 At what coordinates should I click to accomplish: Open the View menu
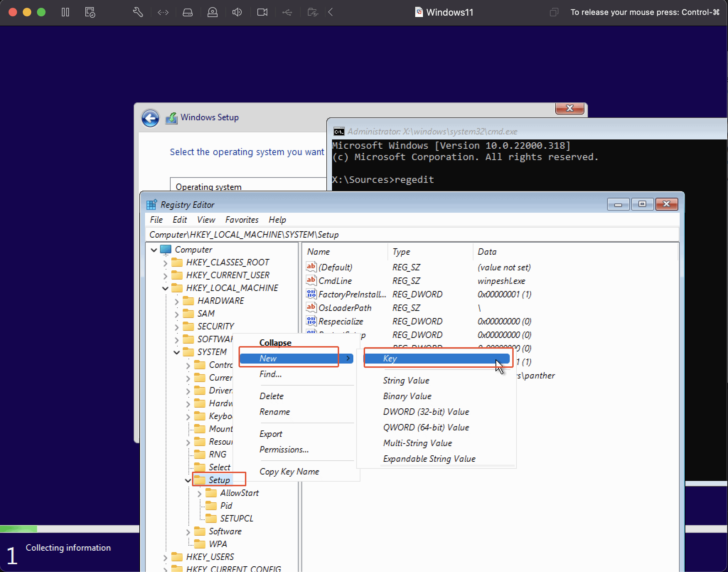point(206,220)
